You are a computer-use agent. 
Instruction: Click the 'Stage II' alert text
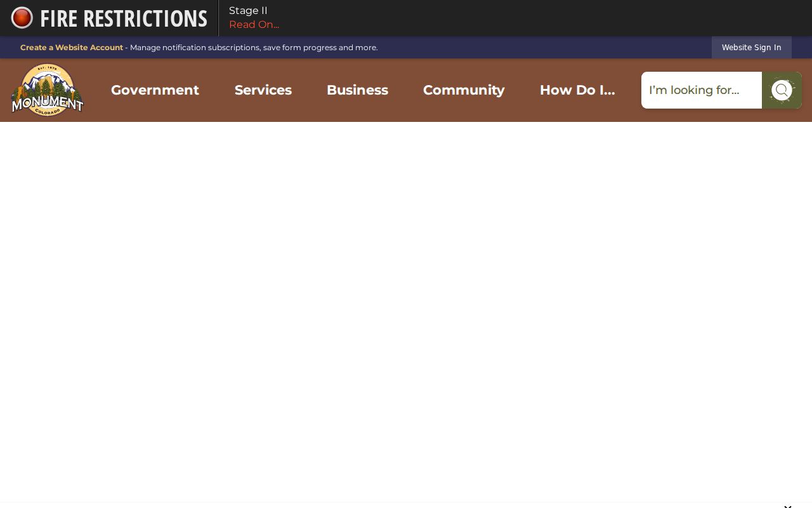(248, 11)
